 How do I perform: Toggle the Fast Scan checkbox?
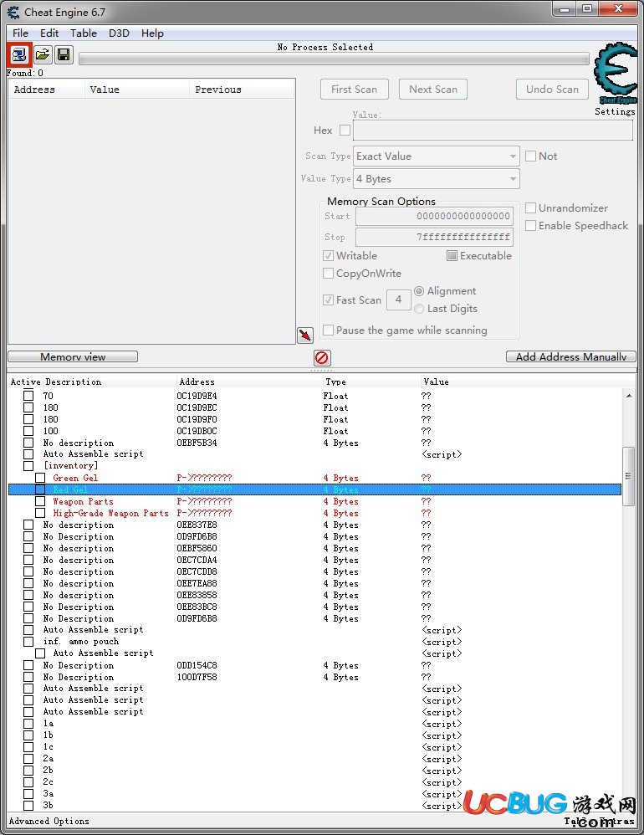329,300
